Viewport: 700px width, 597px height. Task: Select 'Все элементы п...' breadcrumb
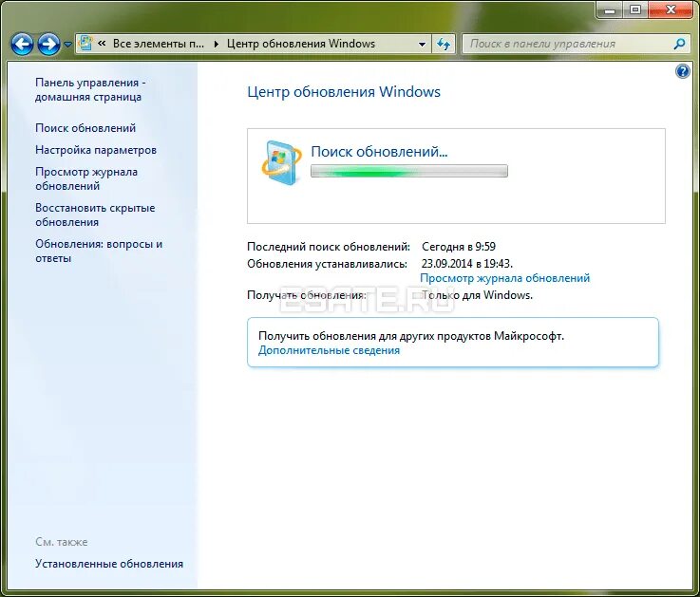click(x=158, y=44)
